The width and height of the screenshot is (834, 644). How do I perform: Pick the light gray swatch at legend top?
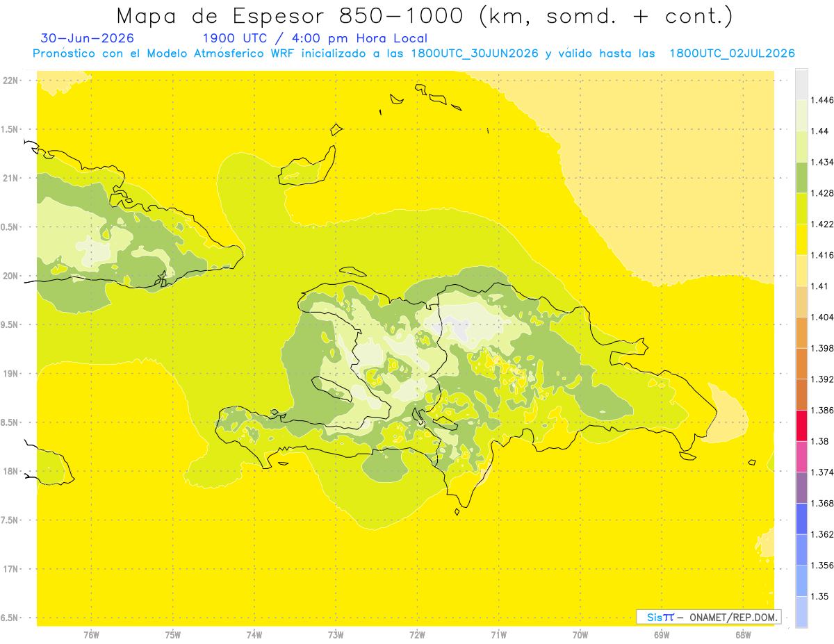[x=801, y=84]
